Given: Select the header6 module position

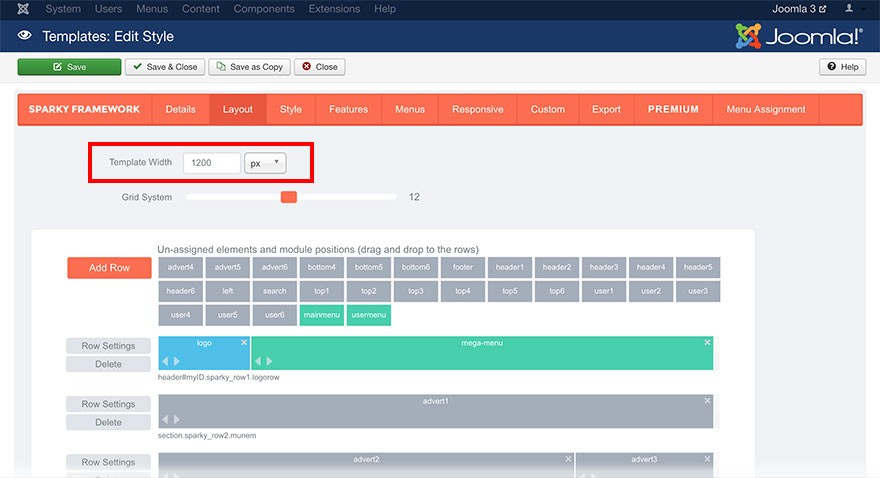Looking at the screenshot, I should [180, 291].
